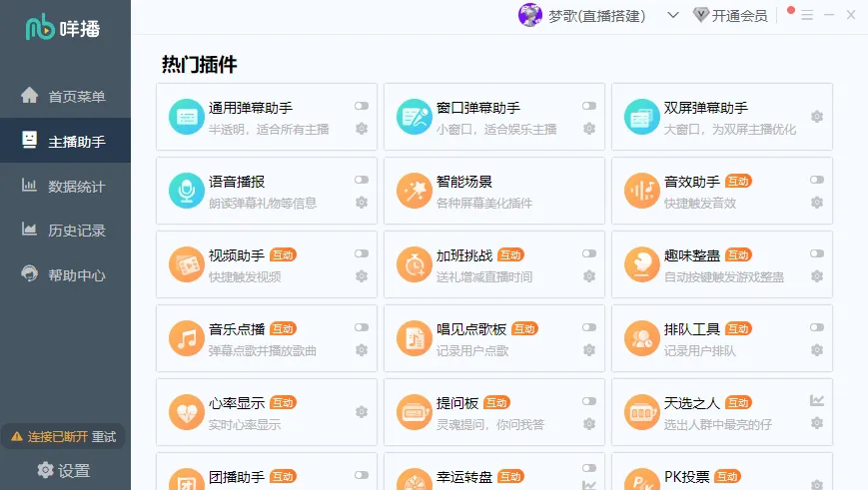Go to 首页菜单 in sidebar

pyautogui.click(x=65, y=96)
